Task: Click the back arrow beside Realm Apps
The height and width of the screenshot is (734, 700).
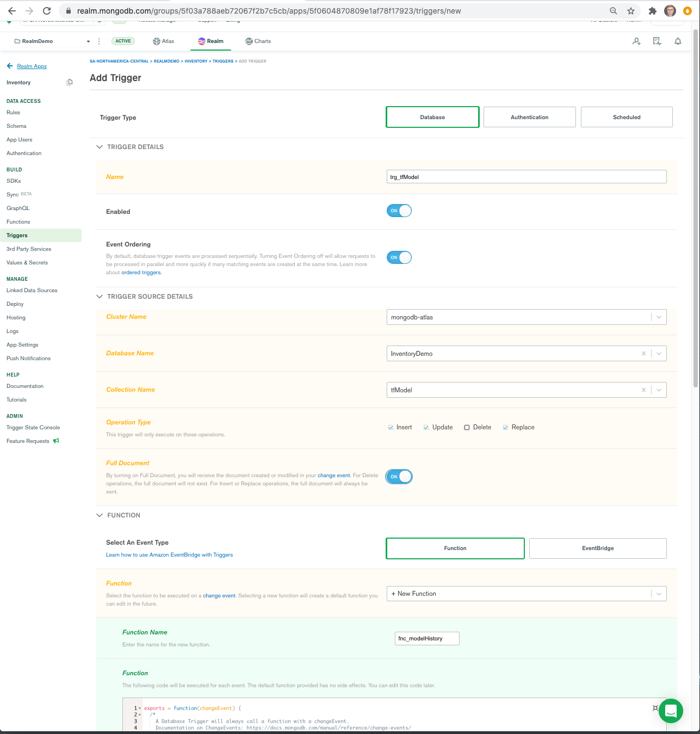Action: coord(10,66)
